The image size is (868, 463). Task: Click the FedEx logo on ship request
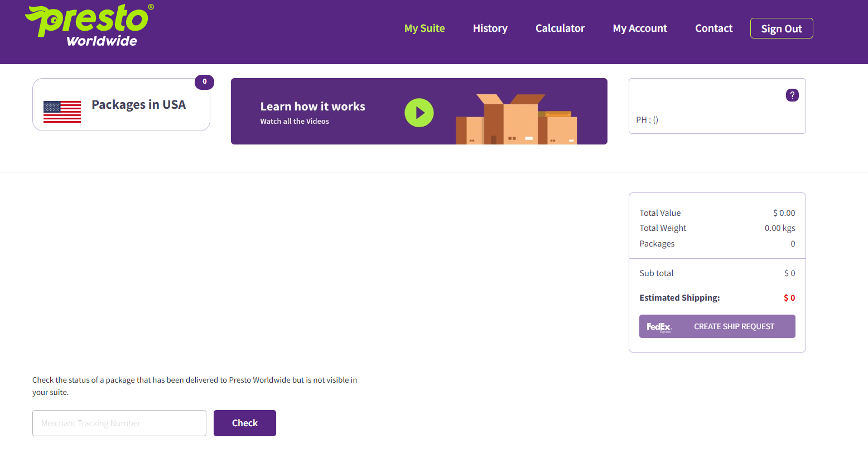(x=659, y=327)
